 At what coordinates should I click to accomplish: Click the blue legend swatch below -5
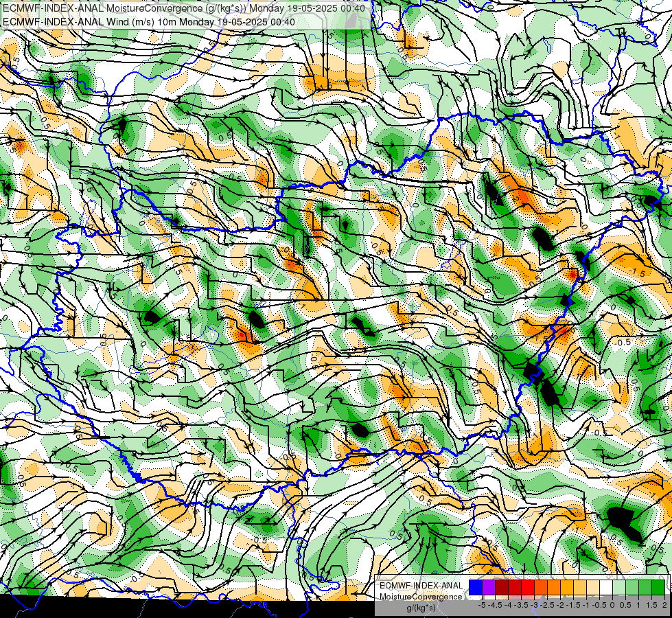(x=476, y=588)
